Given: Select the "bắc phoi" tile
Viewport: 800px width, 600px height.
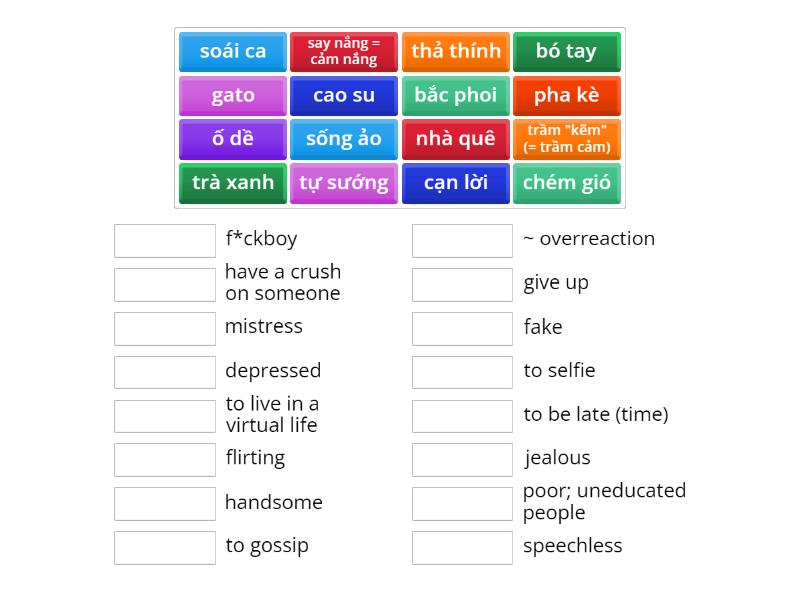Looking at the screenshot, I should tap(456, 95).
